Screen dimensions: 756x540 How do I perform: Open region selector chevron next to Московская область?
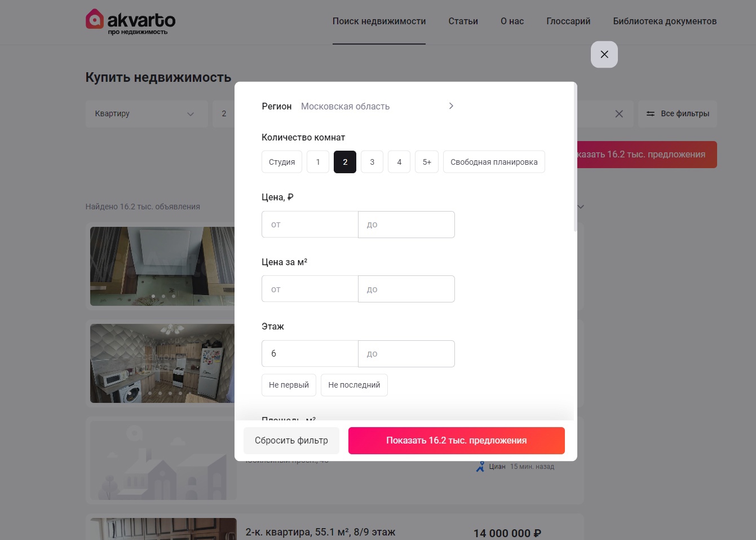coord(451,106)
